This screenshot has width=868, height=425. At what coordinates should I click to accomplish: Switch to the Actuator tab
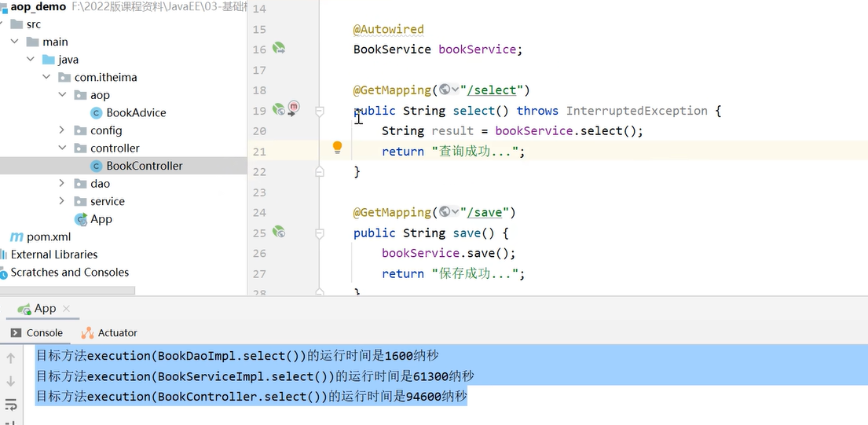[110, 332]
